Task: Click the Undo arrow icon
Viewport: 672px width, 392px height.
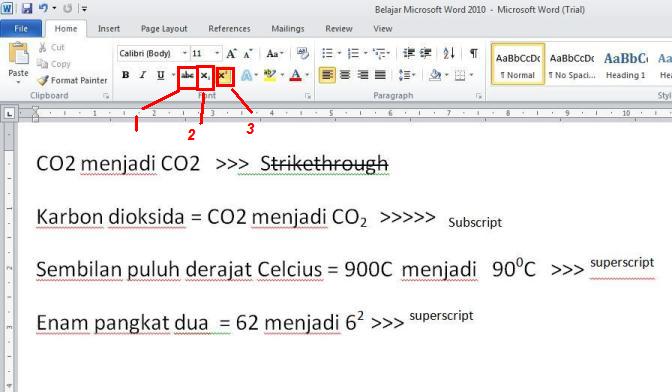Action: [43, 8]
